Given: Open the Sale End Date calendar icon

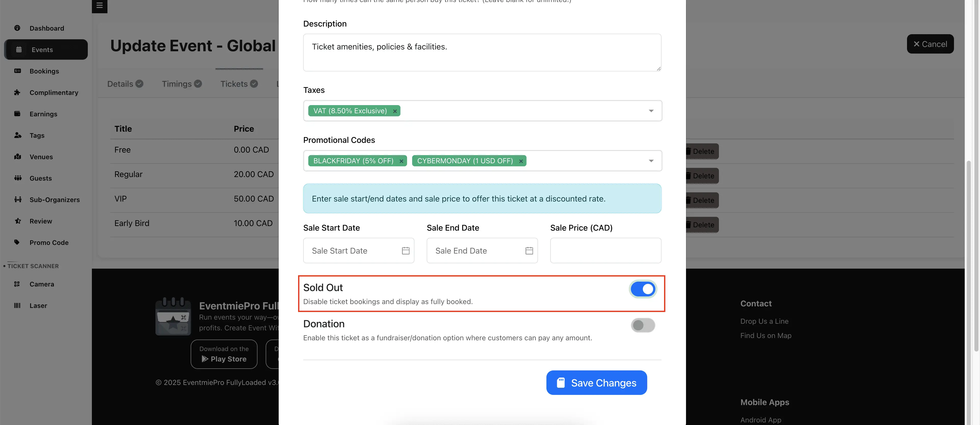Looking at the screenshot, I should [529, 251].
